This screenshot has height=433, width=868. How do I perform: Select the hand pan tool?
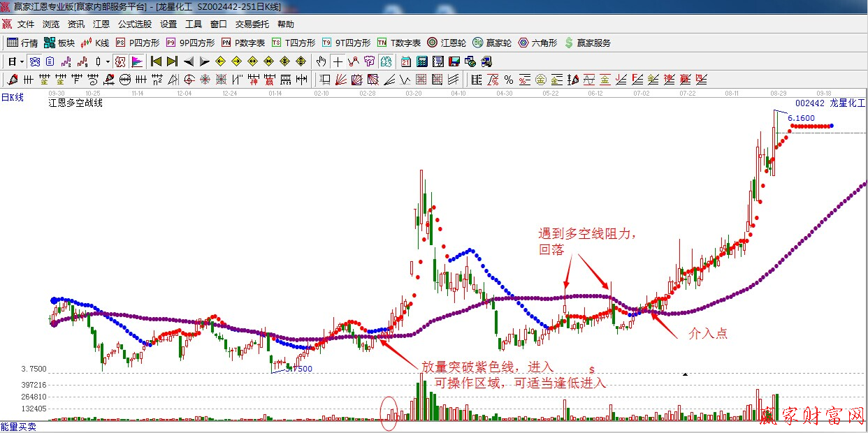321,61
